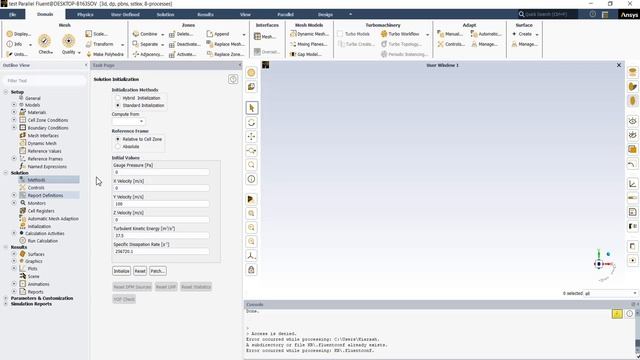Open the mesh Display tool

18,34
